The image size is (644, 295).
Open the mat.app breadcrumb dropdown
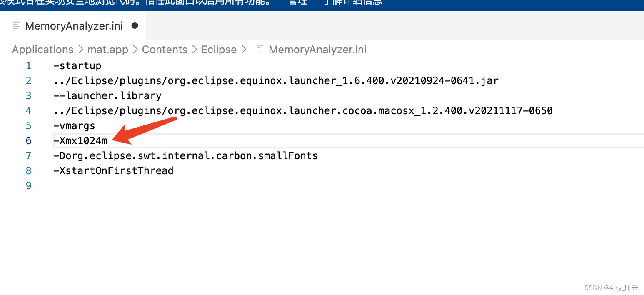click(x=107, y=49)
